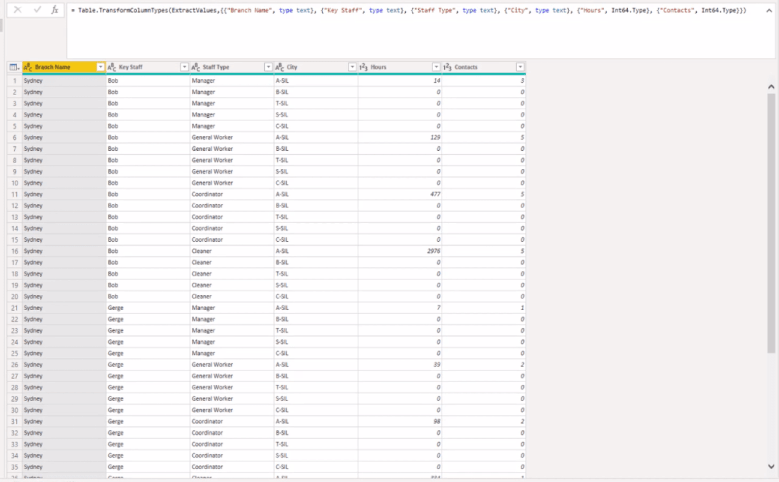Click inside the formula bar text

(411, 10)
